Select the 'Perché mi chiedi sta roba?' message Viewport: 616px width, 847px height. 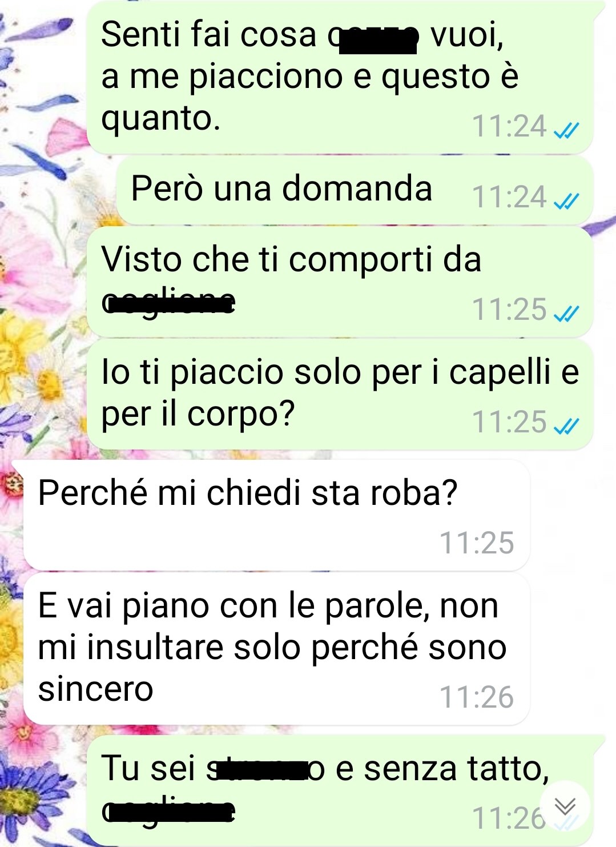(x=276, y=515)
